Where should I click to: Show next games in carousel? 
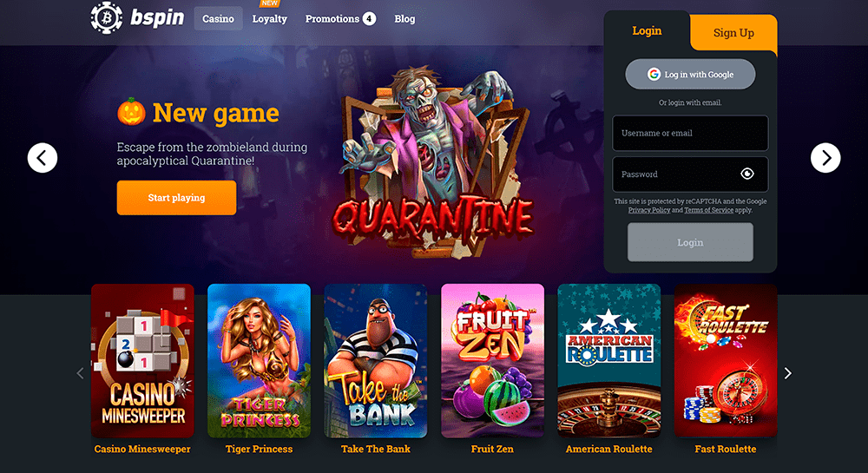[788, 373]
